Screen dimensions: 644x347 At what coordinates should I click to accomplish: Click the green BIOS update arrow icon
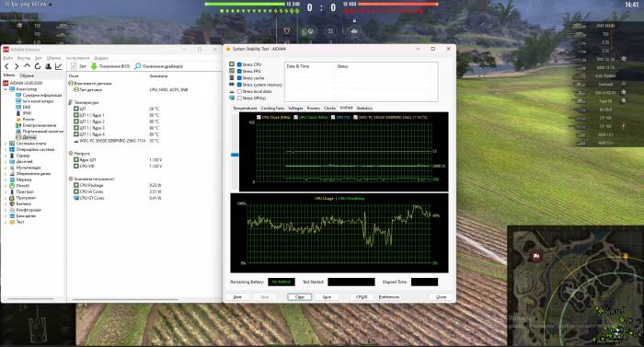pos(94,66)
